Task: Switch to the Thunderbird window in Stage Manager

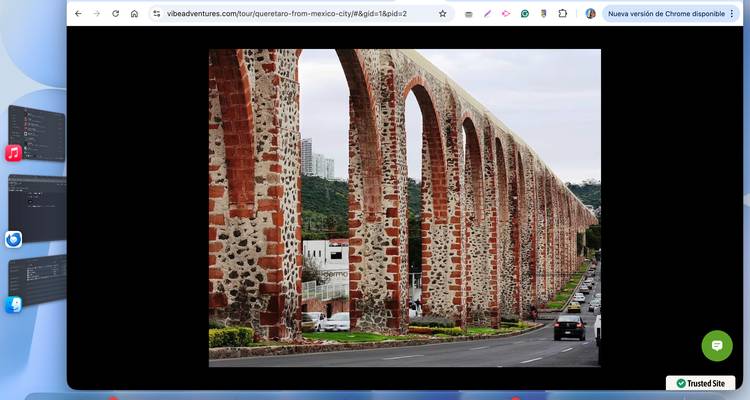Action: pyautogui.click(x=37, y=209)
